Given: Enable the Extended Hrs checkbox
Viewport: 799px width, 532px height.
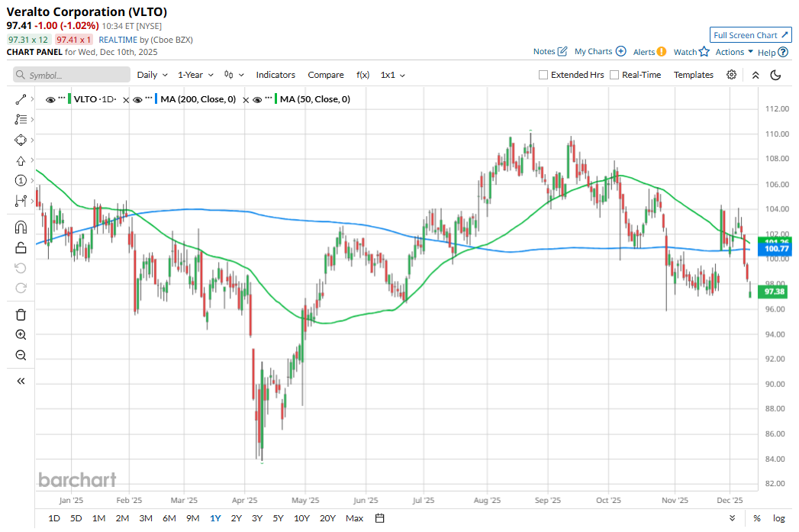Looking at the screenshot, I should tap(543, 75).
